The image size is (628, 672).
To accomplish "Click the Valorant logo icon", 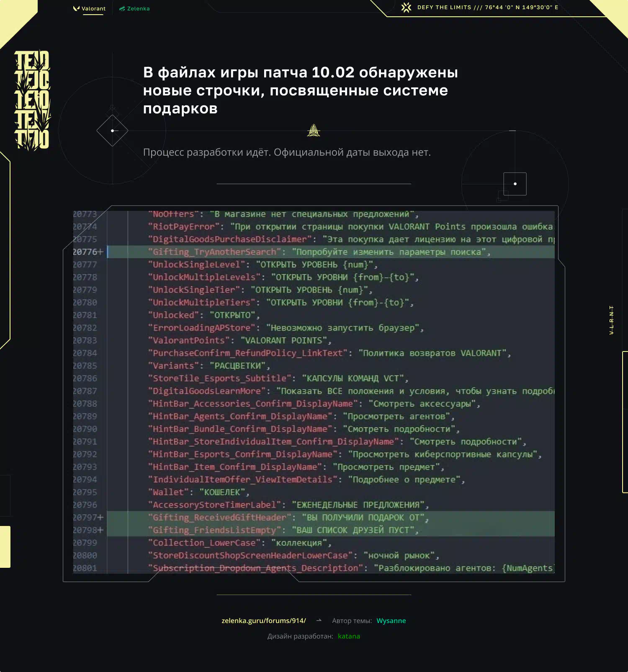I will [x=76, y=8].
